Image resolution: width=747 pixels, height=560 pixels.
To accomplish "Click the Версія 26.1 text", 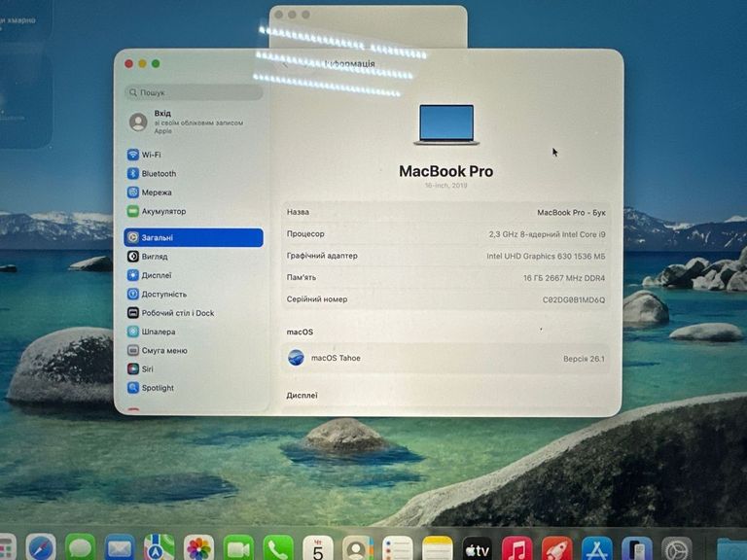I will pyautogui.click(x=584, y=359).
